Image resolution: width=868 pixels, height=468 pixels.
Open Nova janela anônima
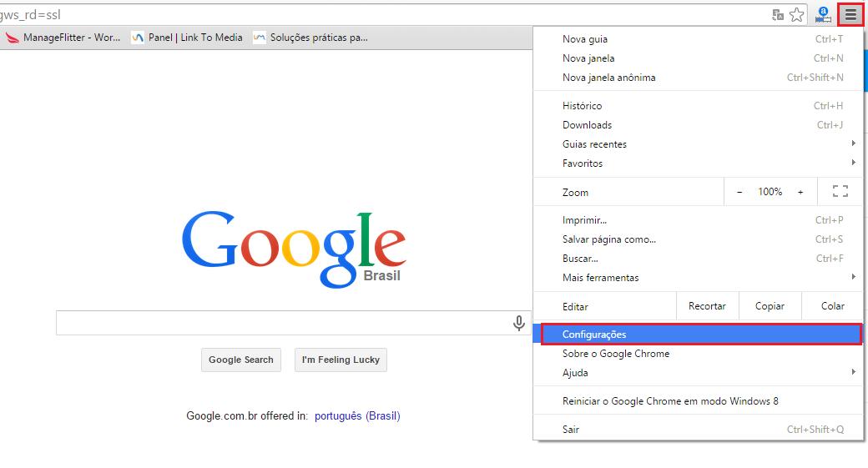coord(609,78)
